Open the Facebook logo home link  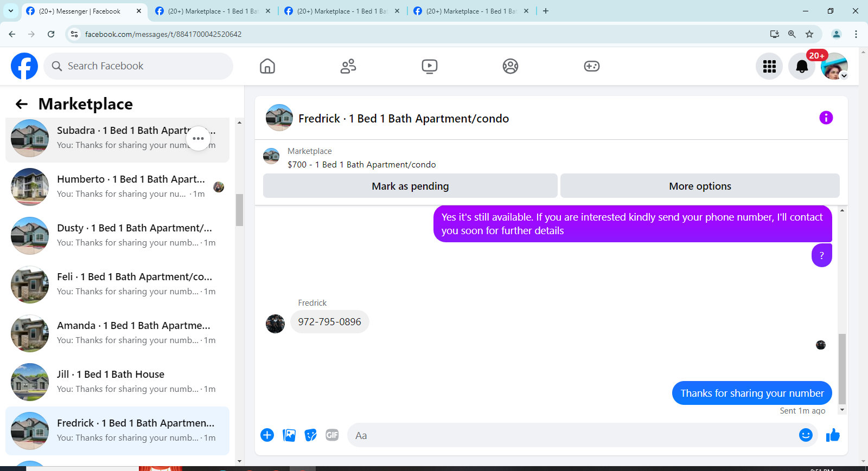[x=24, y=66]
